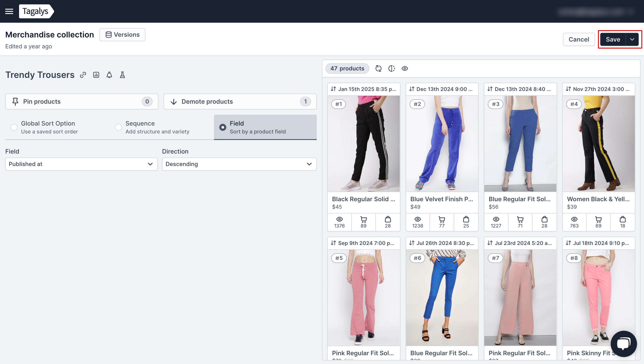Open the #7 pink trousers thumbnail
Image resolution: width=644 pixels, height=364 pixels.
(x=520, y=298)
